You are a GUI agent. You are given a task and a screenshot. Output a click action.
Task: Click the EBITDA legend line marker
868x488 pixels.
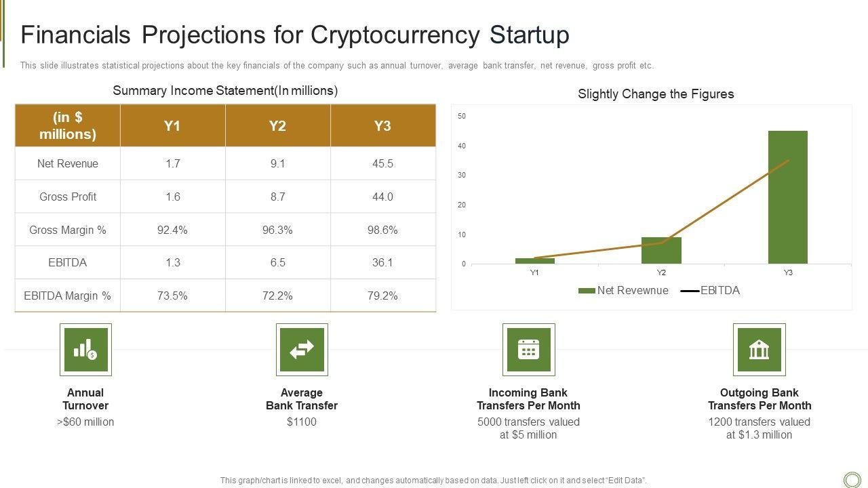tap(689, 291)
